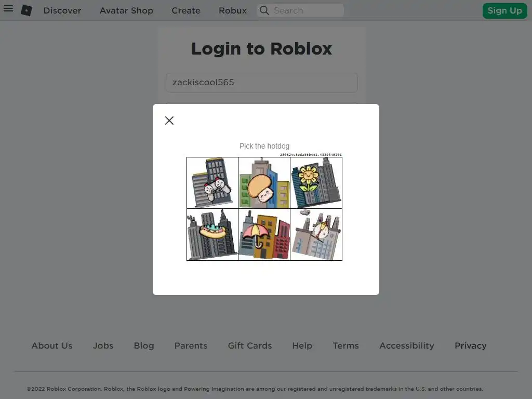Open the Parents footer link
The height and width of the screenshot is (399, 532).
[x=191, y=345]
